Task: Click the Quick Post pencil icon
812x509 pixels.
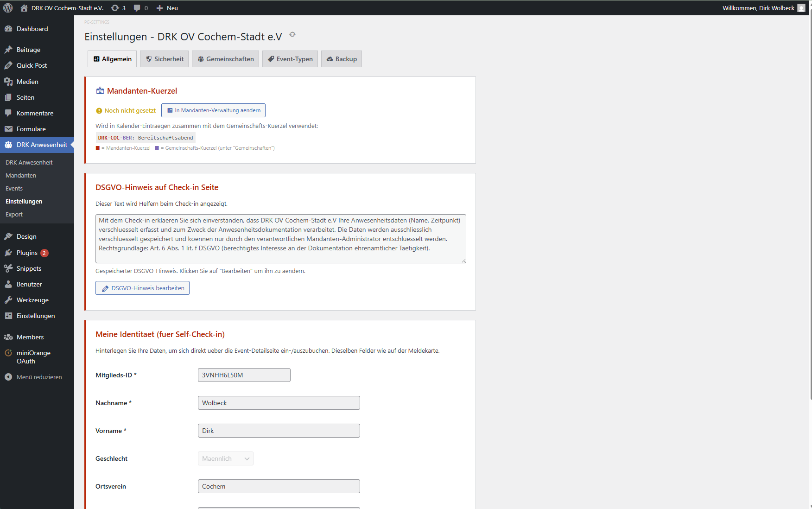Action: click(x=8, y=65)
